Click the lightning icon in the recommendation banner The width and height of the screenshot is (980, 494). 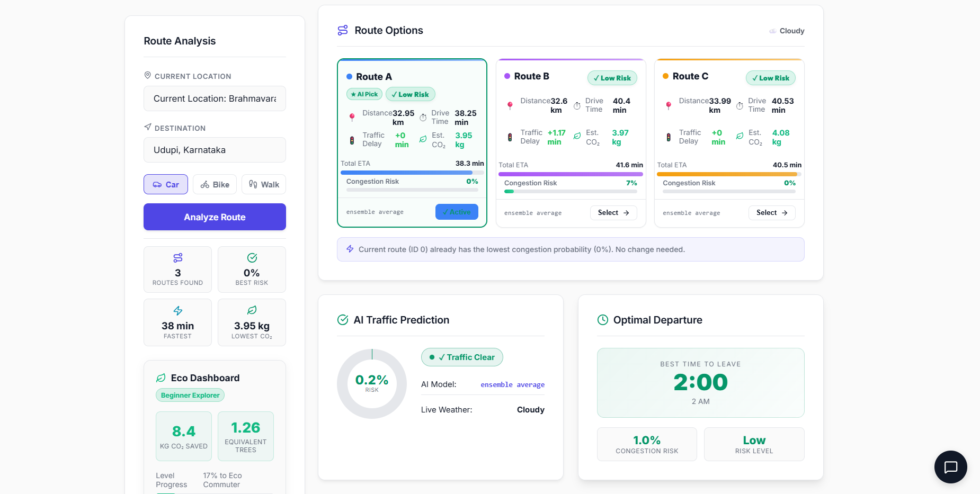click(350, 249)
